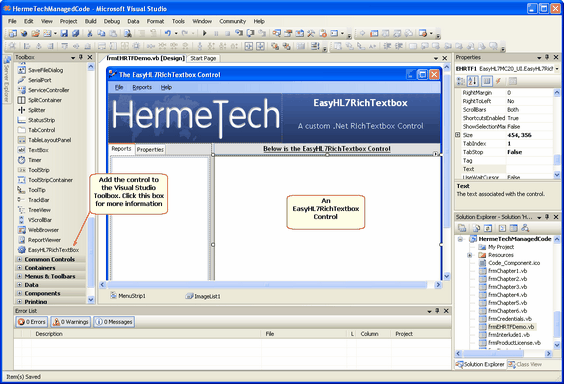Expand the Resources folder node
This screenshot has width=564, height=384.
point(469,255)
